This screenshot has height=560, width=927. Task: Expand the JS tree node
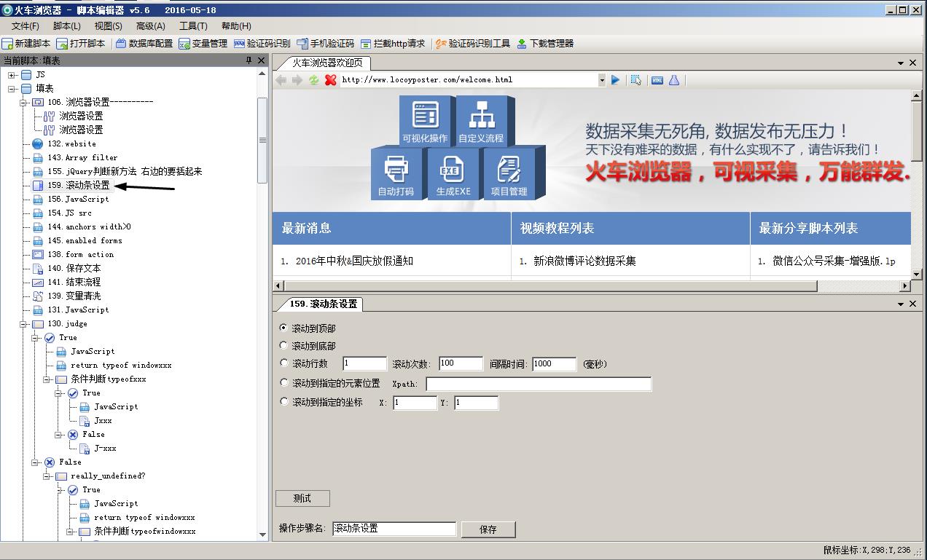tap(12, 75)
